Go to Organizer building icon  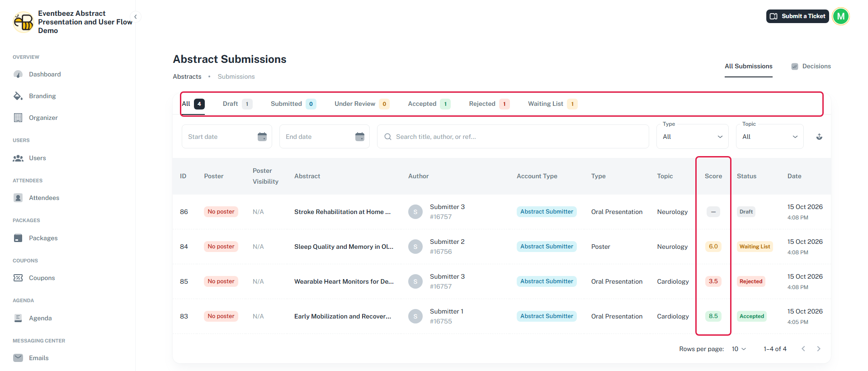pos(18,118)
